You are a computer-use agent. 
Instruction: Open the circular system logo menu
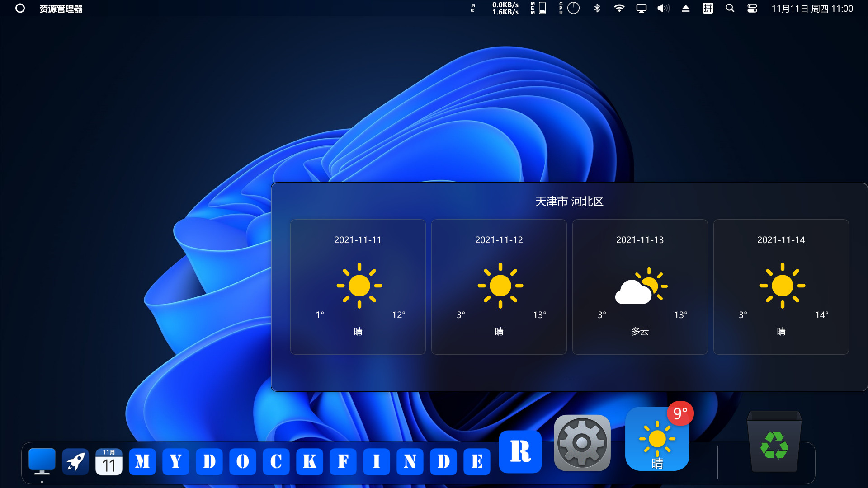coord(20,8)
